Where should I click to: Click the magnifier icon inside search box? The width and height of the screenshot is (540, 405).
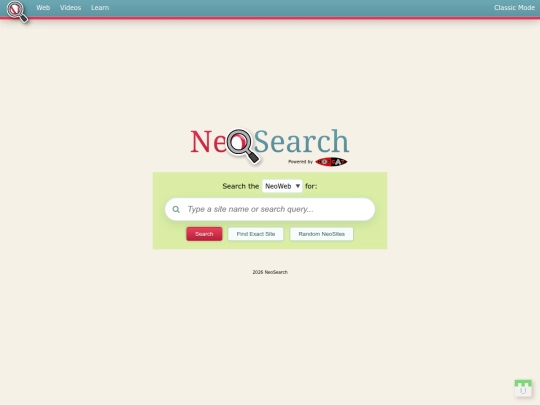176,209
